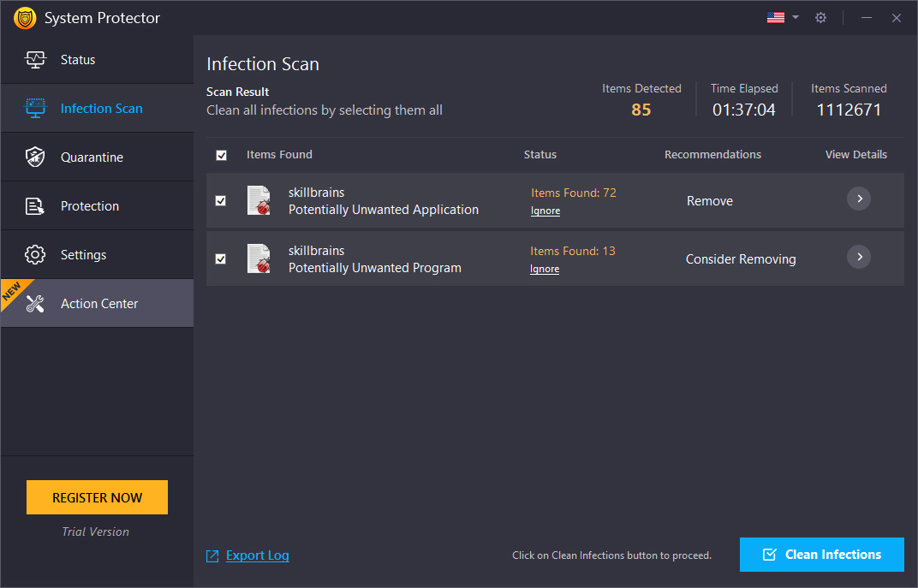Viewport: 918px width, 588px height.
Task: Open Settings using the gear sidebar icon
Action: click(35, 254)
